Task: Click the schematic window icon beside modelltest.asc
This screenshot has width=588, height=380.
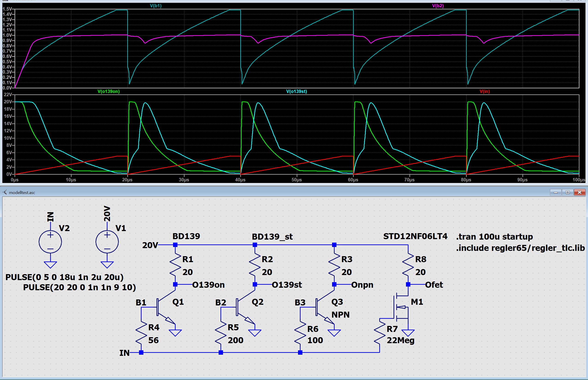Action: [x=5, y=192]
